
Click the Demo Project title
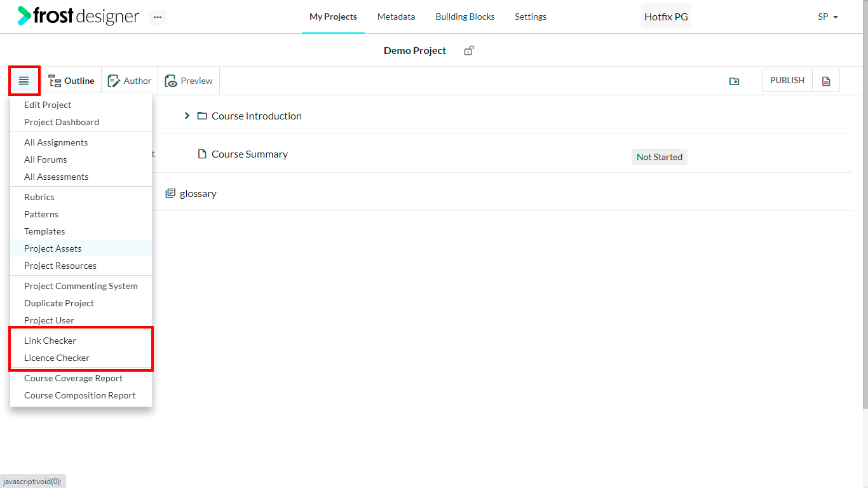point(415,50)
